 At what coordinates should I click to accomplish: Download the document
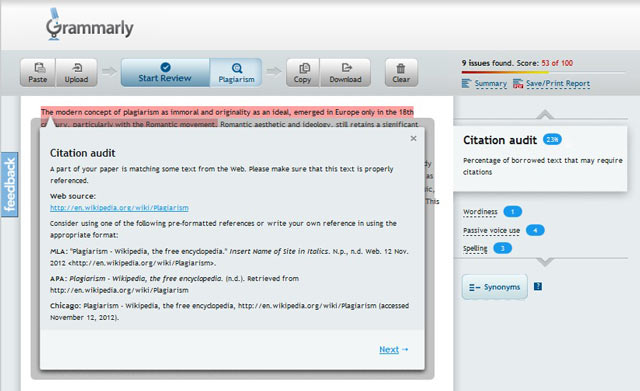click(x=345, y=73)
